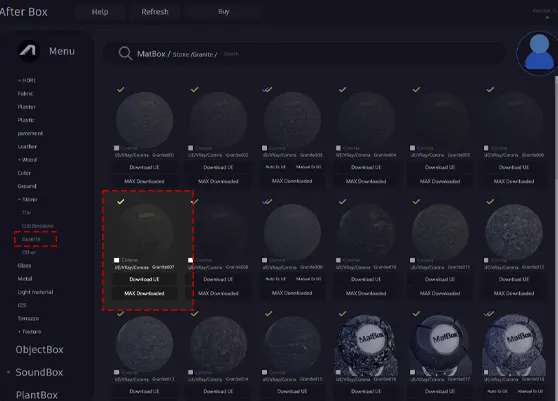Select the Granite subcategory under Stone
The image size is (558, 401).
point(31,239)
